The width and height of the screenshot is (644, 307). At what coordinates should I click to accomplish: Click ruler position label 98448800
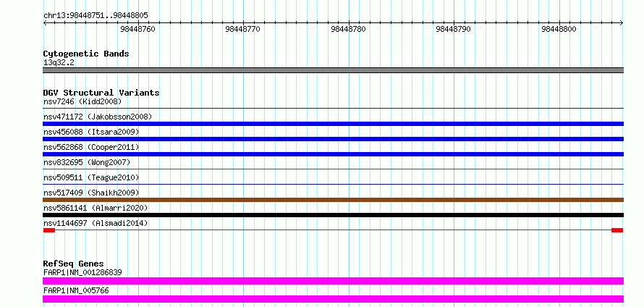559,29
